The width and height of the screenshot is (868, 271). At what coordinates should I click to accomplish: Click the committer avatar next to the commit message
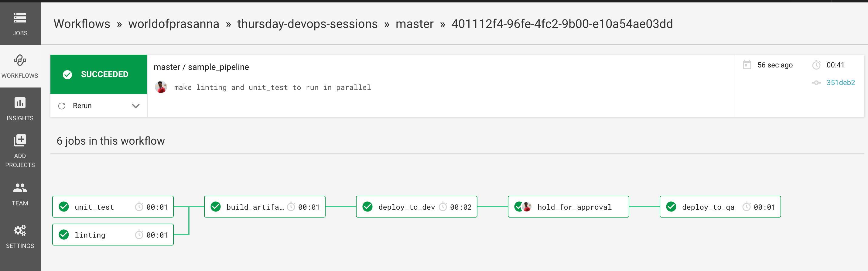161,87
